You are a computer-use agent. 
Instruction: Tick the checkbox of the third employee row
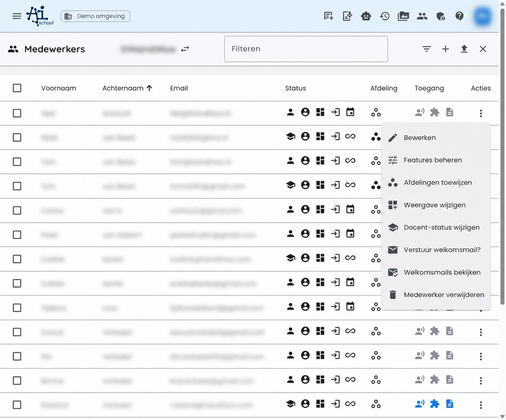(17, 162)
